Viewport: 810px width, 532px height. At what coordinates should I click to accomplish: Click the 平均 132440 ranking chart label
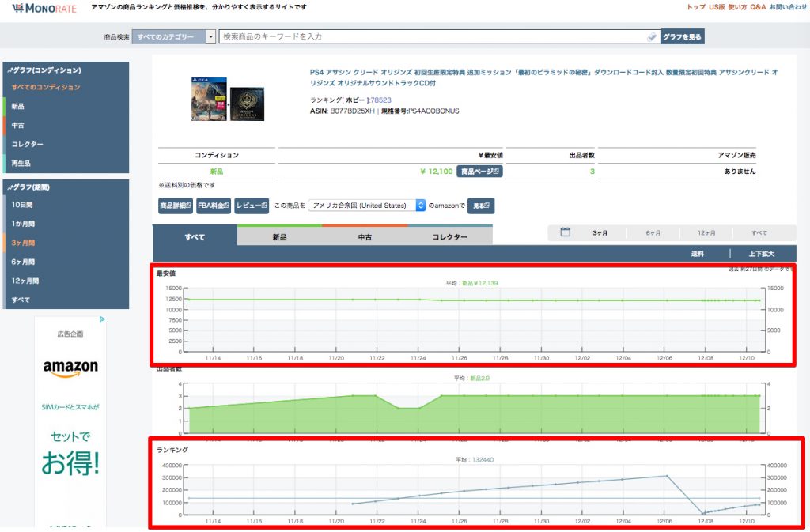point(475,460)
